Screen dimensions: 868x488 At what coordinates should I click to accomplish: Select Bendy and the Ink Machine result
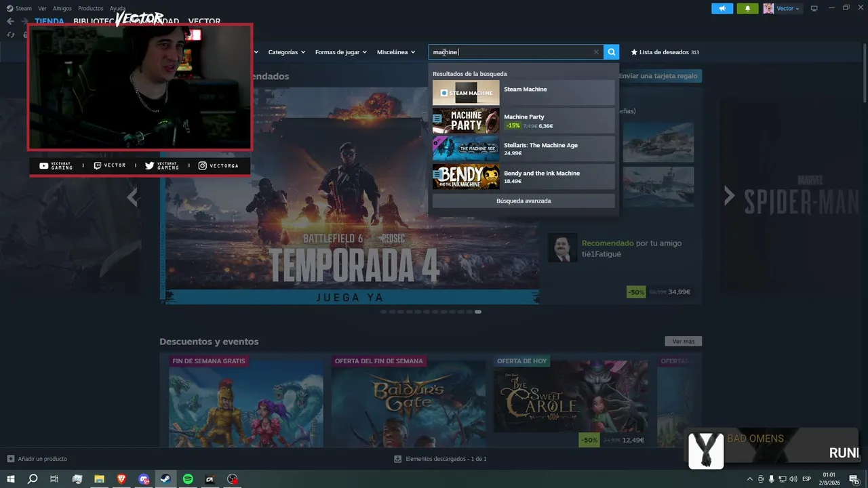tap(524, 177)
